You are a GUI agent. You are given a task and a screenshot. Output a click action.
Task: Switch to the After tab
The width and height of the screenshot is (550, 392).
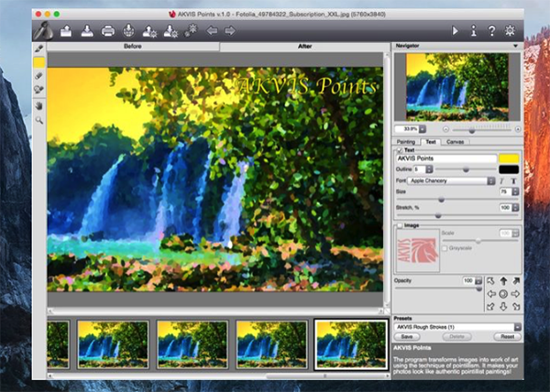point(305,46)
